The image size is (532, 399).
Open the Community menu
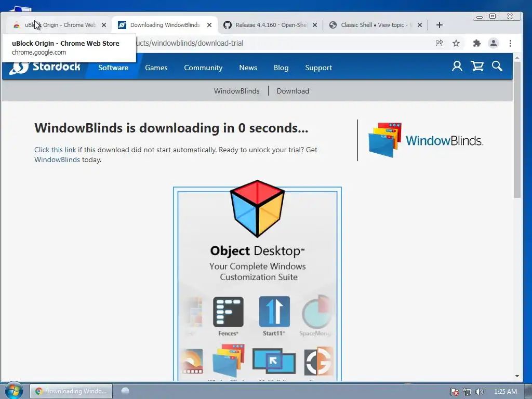203,68
